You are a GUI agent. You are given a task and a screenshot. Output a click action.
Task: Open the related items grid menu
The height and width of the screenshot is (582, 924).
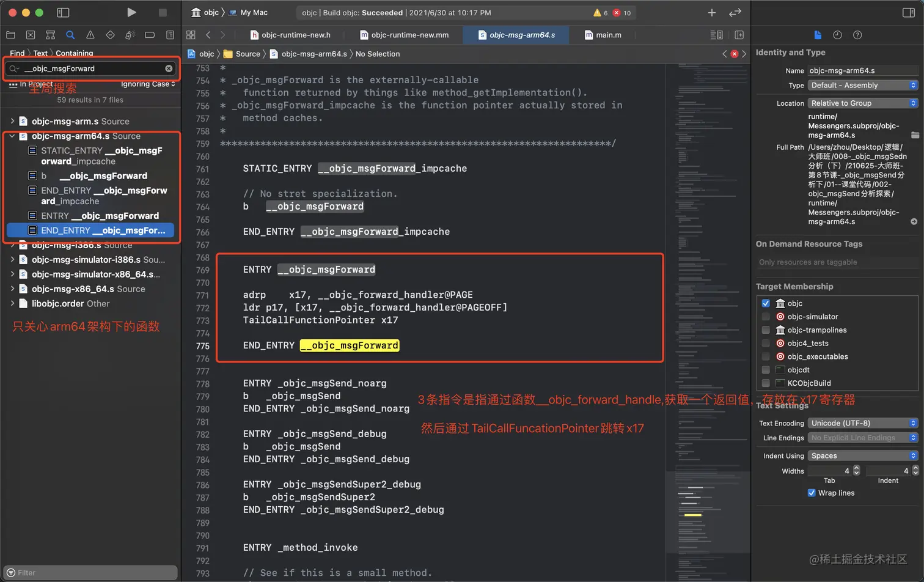(x=191, y=35)
